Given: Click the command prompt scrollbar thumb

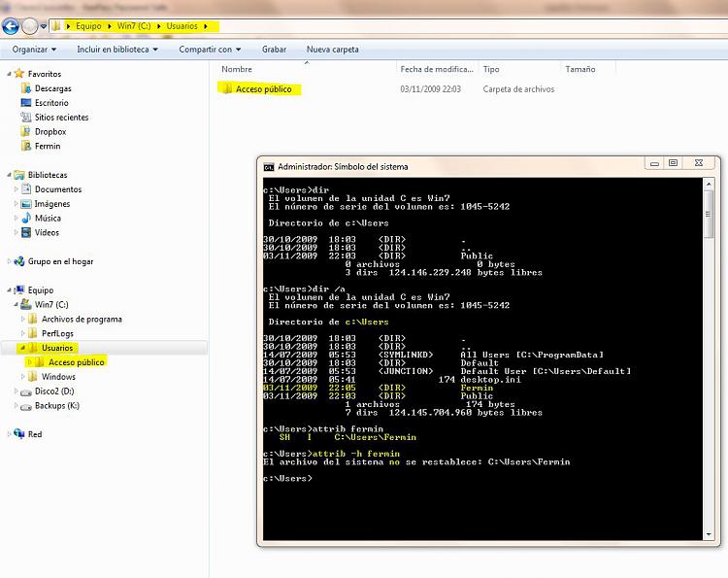Looking at the screenshot, I should click(709, 214).
